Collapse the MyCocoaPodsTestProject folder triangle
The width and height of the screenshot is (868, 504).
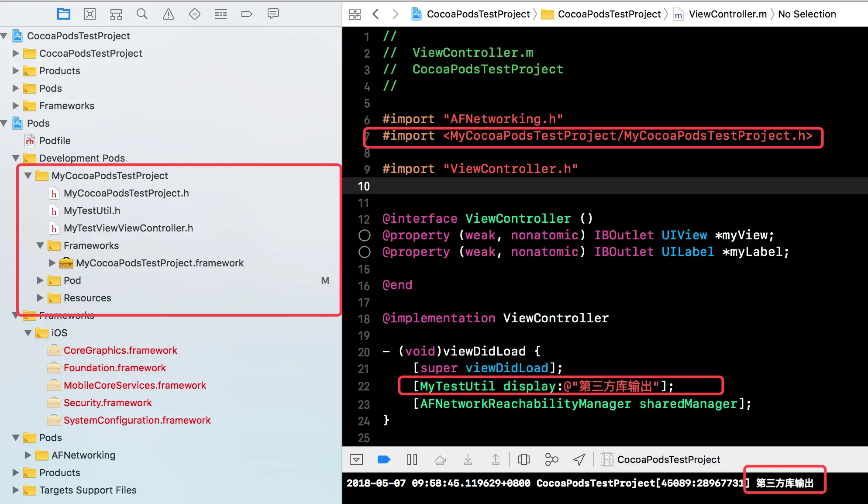pos(28,176)
